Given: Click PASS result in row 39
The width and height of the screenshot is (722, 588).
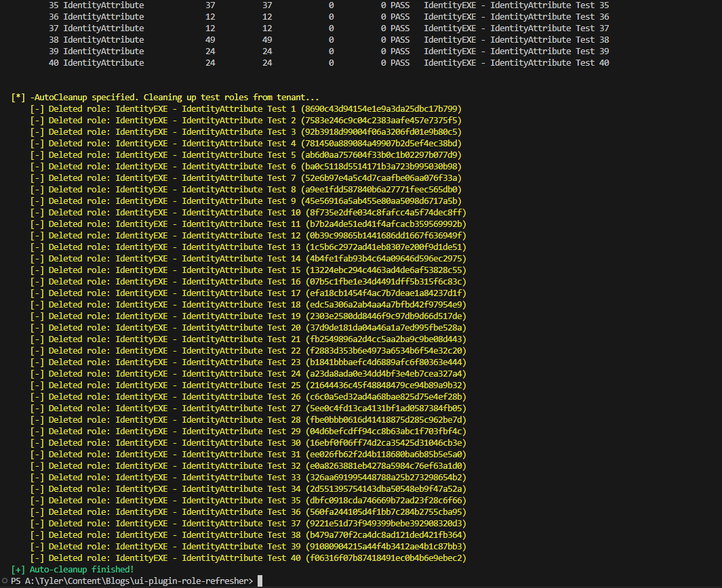Looking at the screenshot, I should tap(400, 51).
